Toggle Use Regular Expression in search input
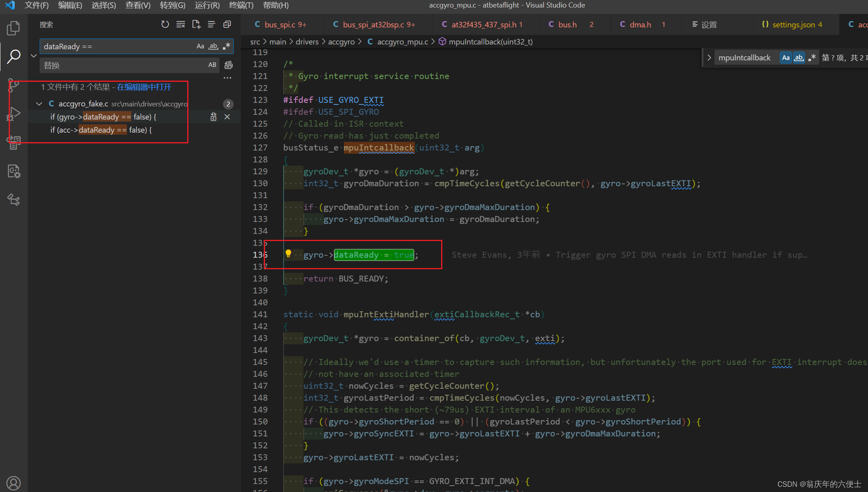868x492 pixels. pos(227,46)
